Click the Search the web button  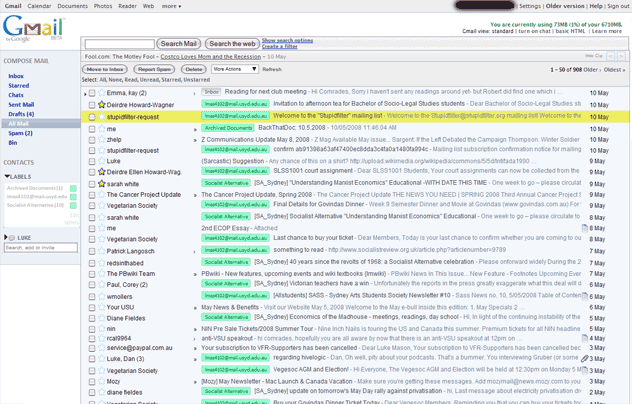pos(232,44)
